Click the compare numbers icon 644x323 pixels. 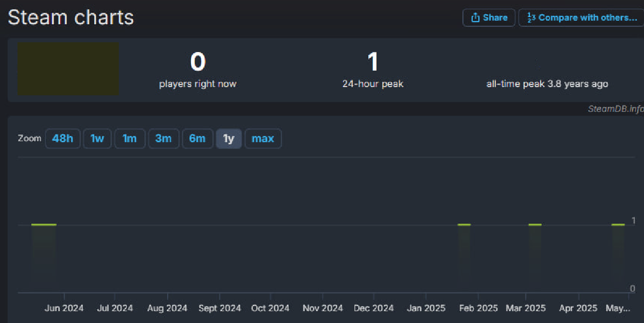(x=531, y=18)
